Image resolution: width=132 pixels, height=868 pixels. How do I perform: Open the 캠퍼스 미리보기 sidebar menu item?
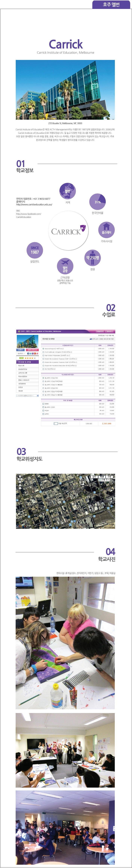(x=28, y=380)
